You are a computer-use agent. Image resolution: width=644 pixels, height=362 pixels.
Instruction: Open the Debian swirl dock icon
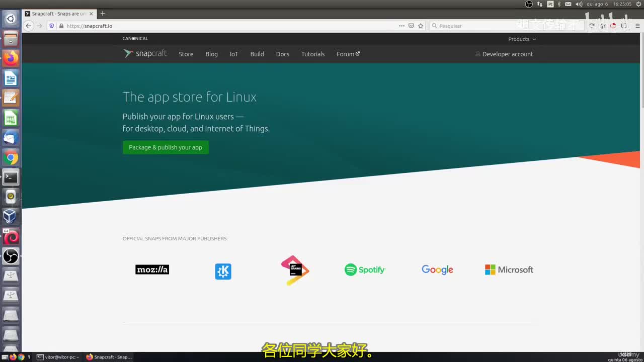coord(11,236)
